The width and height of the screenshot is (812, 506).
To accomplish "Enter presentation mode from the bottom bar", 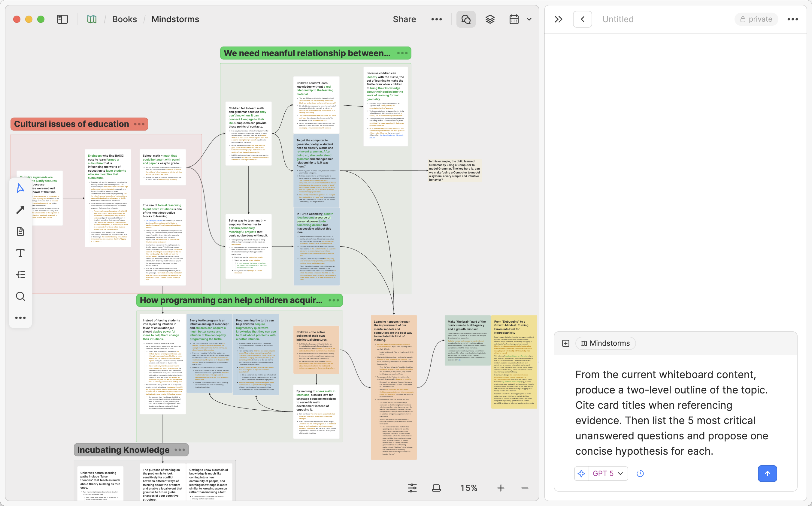I will (x=436, y=488).
